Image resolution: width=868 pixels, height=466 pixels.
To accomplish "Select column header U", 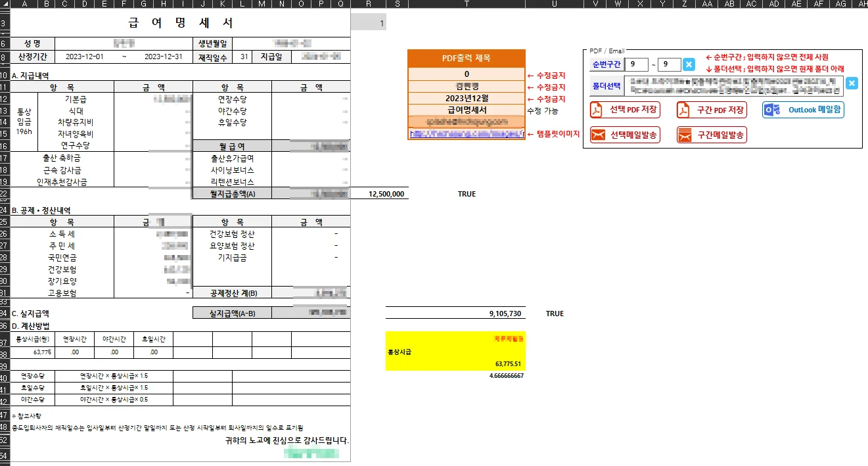I will (555, 3).
